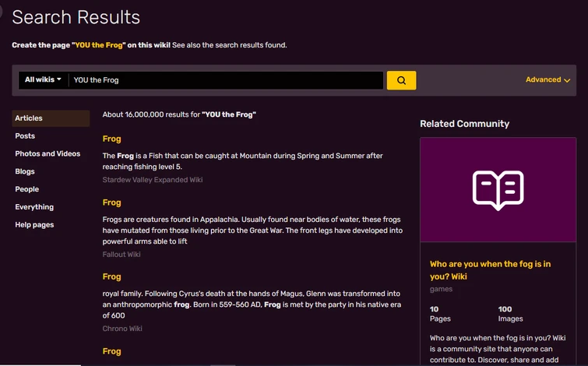This screenshot has width=588, height=366.
Task: Filter results by People
Action: click(27, 190)
